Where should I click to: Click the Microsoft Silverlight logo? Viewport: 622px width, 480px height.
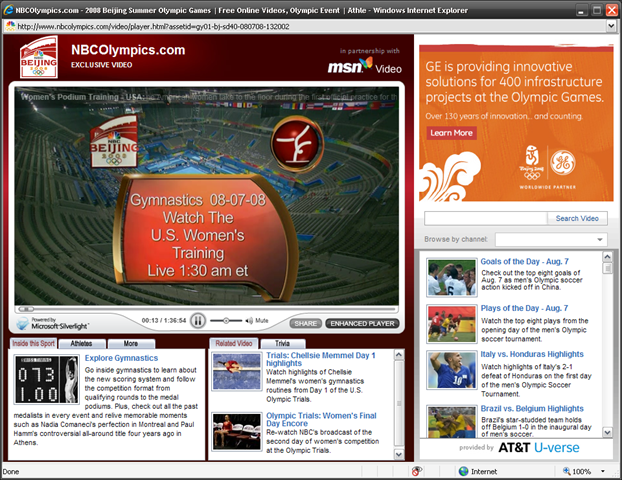pos(52,323)
